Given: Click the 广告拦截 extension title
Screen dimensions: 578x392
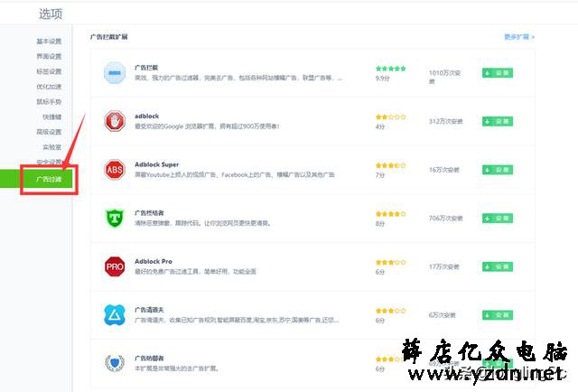Looking at the screenshot, I should pos(146,68).
